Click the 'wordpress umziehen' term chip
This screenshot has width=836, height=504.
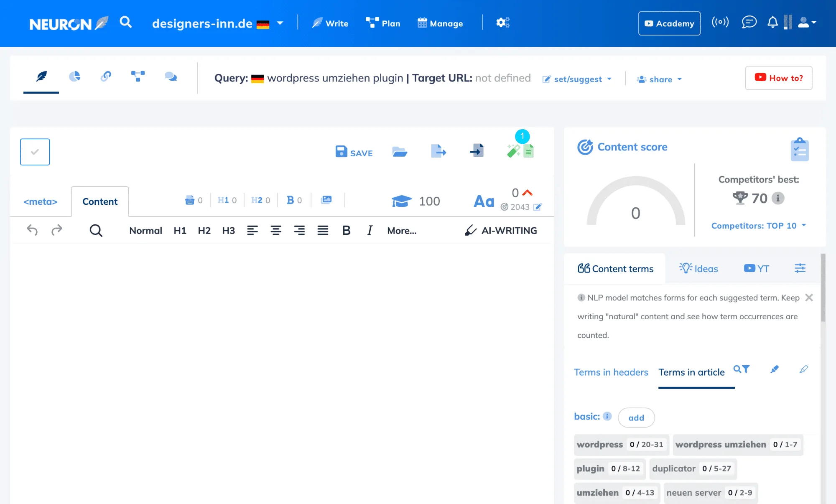738,445
